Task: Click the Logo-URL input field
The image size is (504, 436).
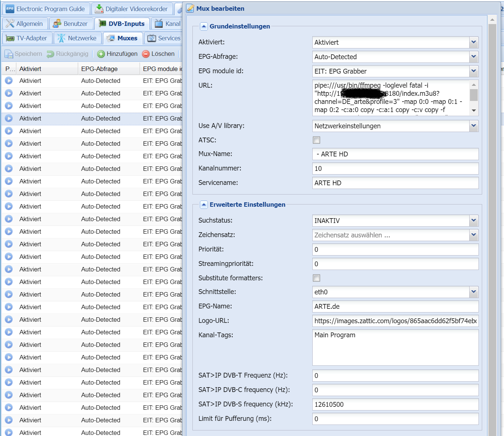Action: point(396,321)
